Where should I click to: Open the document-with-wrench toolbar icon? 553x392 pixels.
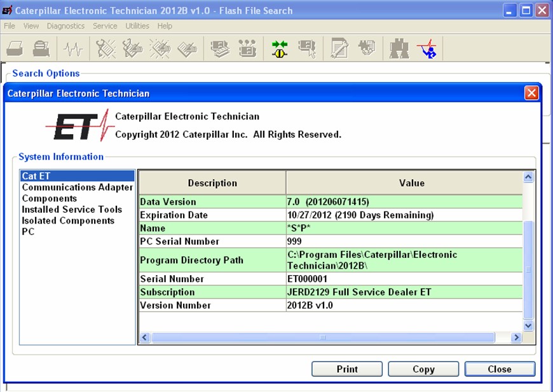(x=339, y=49)
